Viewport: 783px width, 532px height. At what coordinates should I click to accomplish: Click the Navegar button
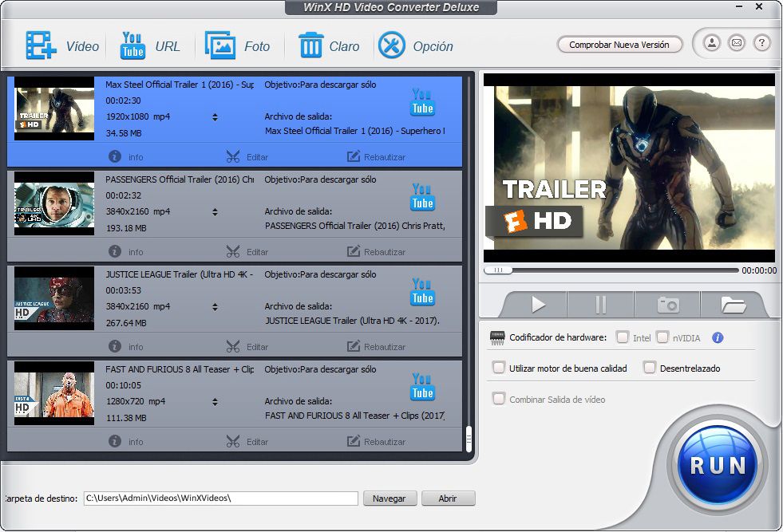pyautogui.click(x=390, y=499)
